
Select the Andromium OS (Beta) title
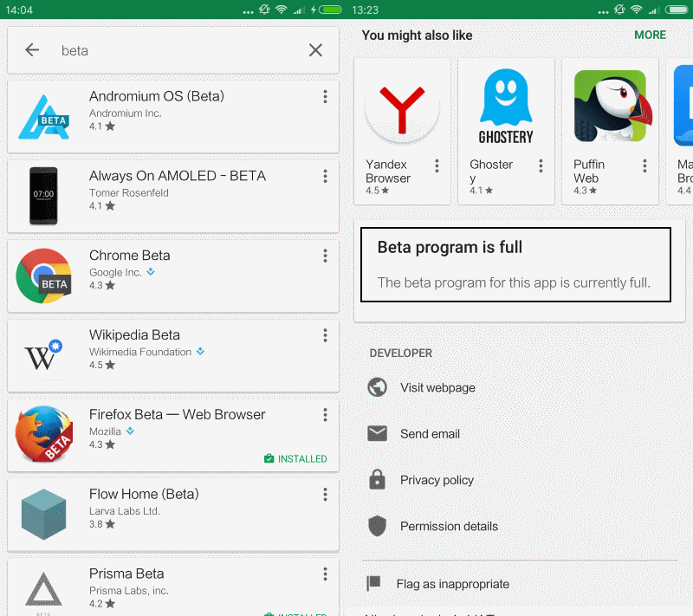coord(157,96)
